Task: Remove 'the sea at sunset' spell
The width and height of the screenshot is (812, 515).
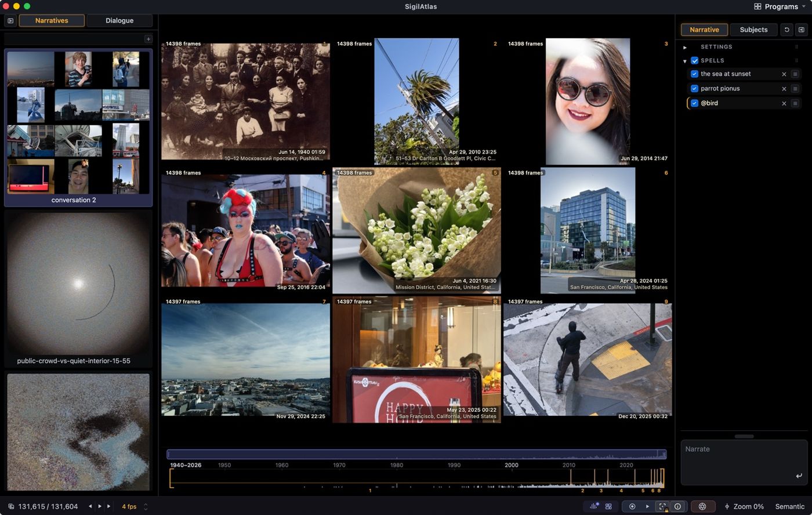Action: coord(784,74)
